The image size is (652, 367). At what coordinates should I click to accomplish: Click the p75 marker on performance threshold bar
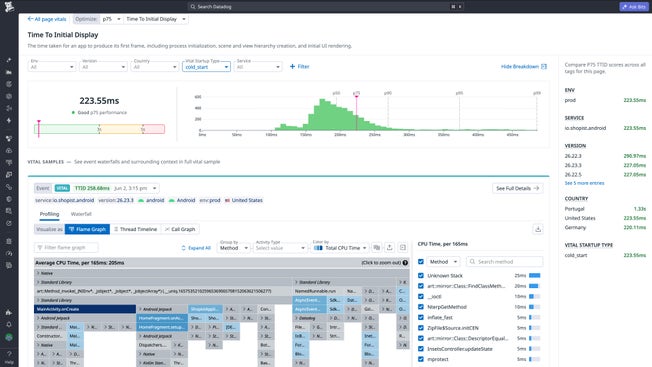[x=39, y=128]
